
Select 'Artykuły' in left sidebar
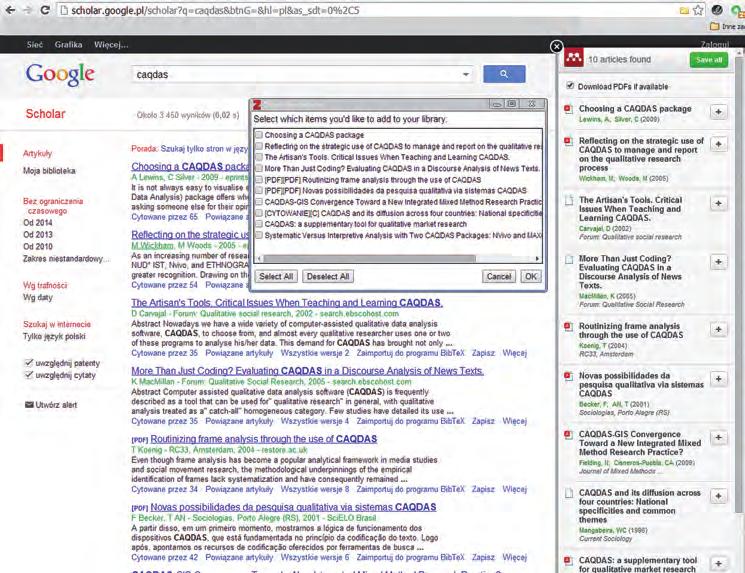[x=38, y=153]
